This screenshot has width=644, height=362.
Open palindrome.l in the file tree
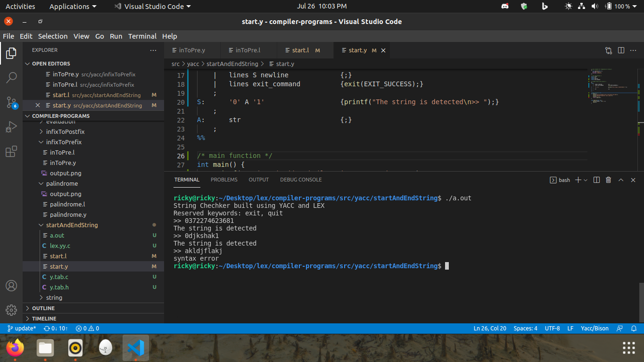click(93, 204)
